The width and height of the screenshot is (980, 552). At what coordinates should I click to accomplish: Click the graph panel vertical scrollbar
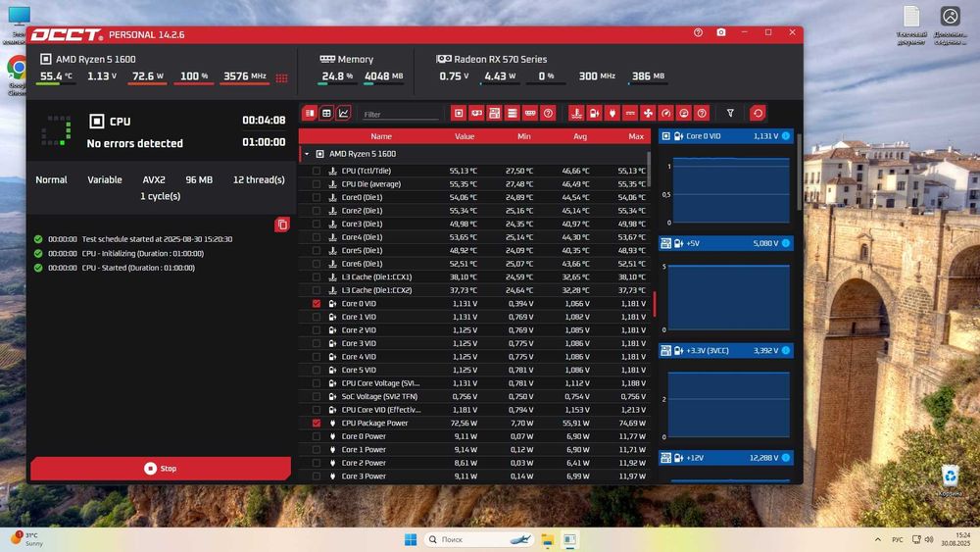tap(798, 172)
